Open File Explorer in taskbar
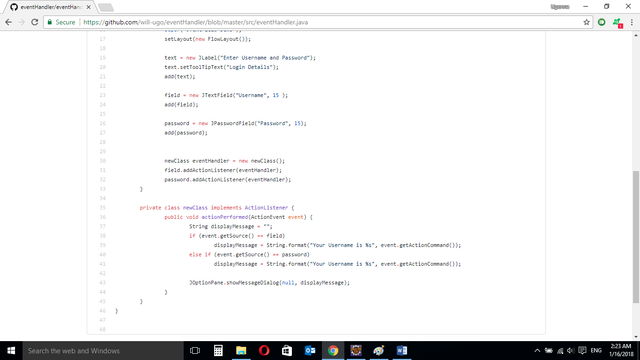The image size is (640, 360). (x=241, y=351)
